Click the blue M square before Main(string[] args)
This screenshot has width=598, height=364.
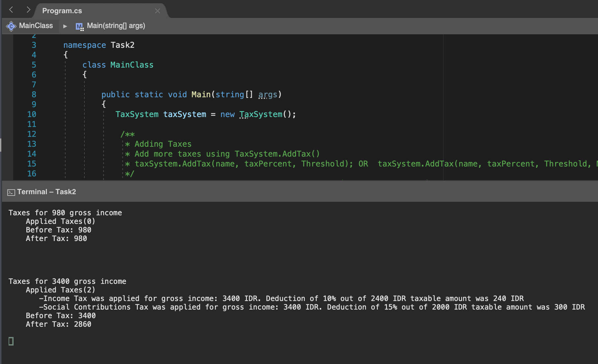pos(79,26)
